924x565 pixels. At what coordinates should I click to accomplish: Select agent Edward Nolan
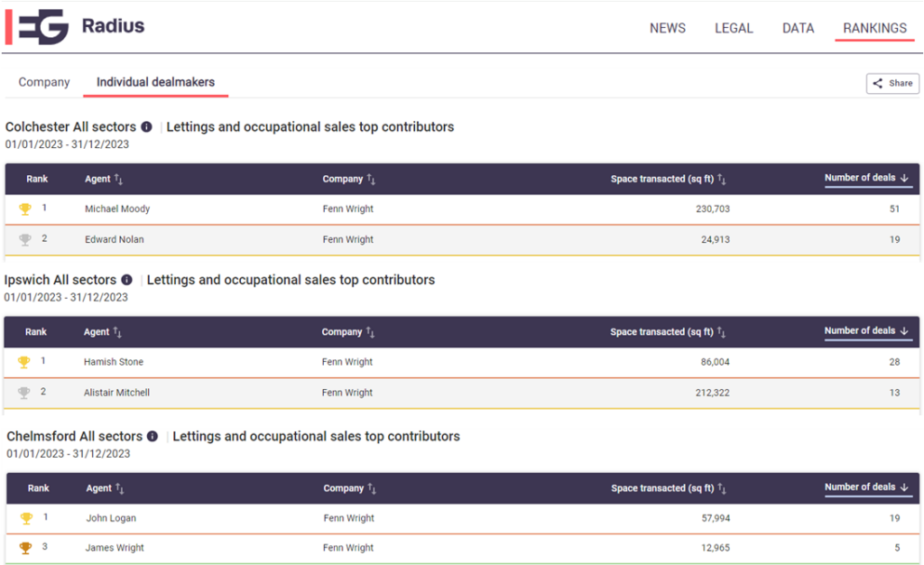[115, 240]
